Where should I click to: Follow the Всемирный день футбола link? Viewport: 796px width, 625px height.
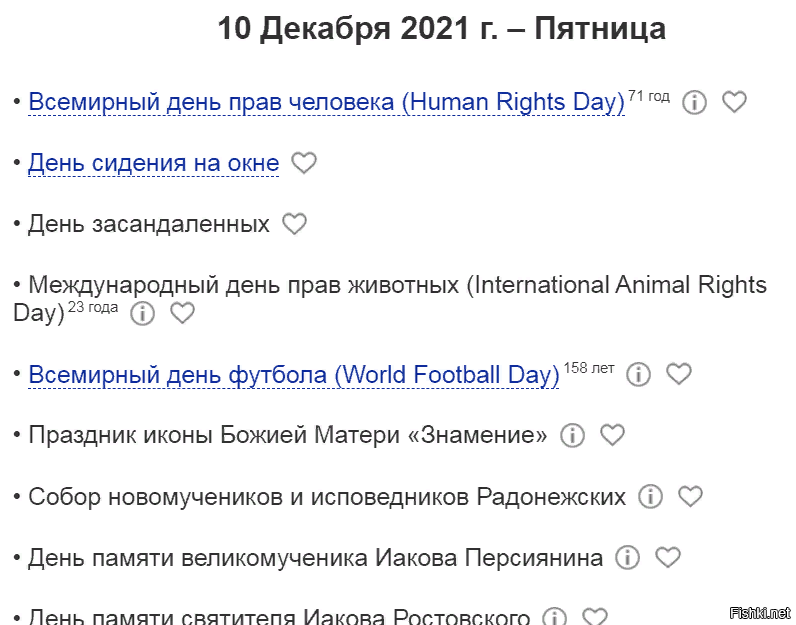(293, 375)
